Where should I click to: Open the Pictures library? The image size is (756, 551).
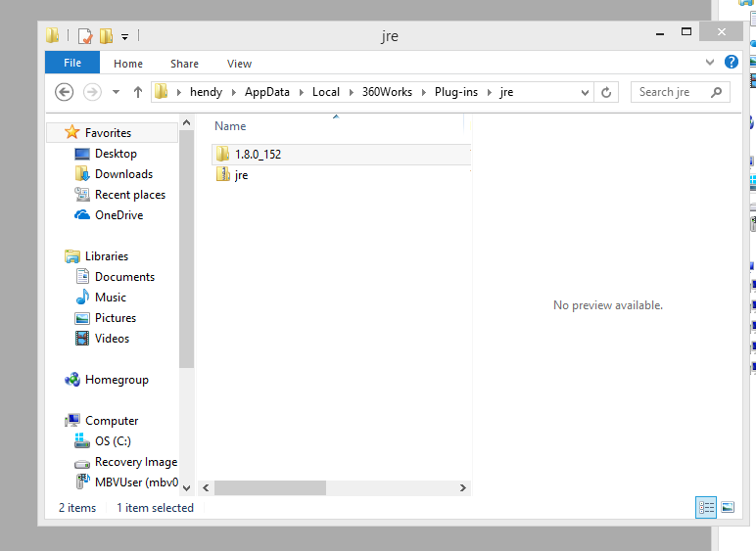click(x=116, y=318)
